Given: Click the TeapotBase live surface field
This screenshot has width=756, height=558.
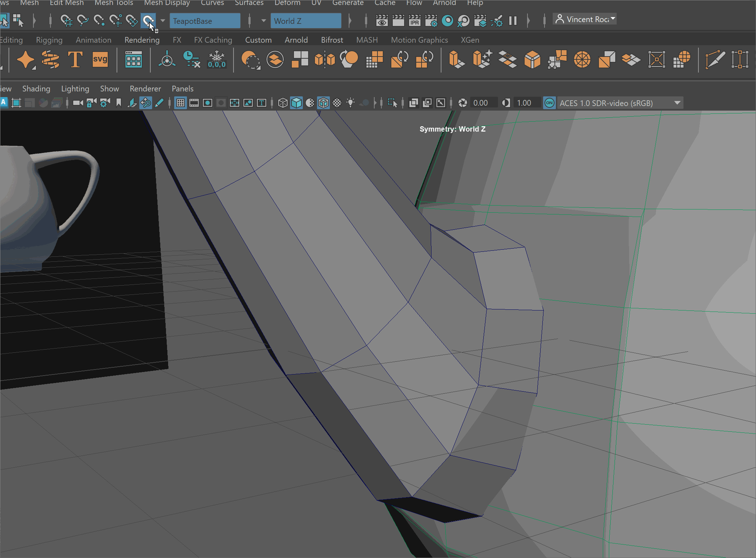Looking at the screenshot, I should pos(205,21).
